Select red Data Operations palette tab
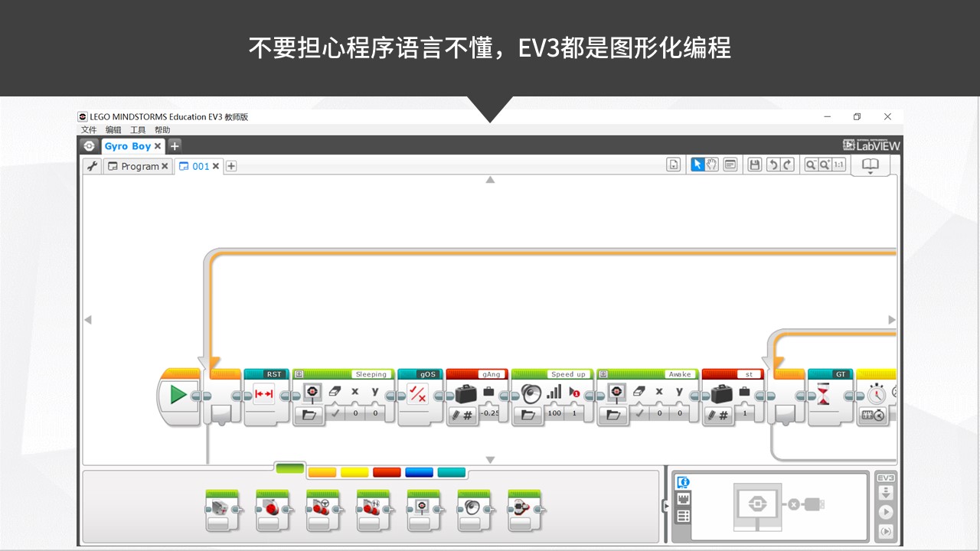The image size is (980, 551). pos(387,472)
